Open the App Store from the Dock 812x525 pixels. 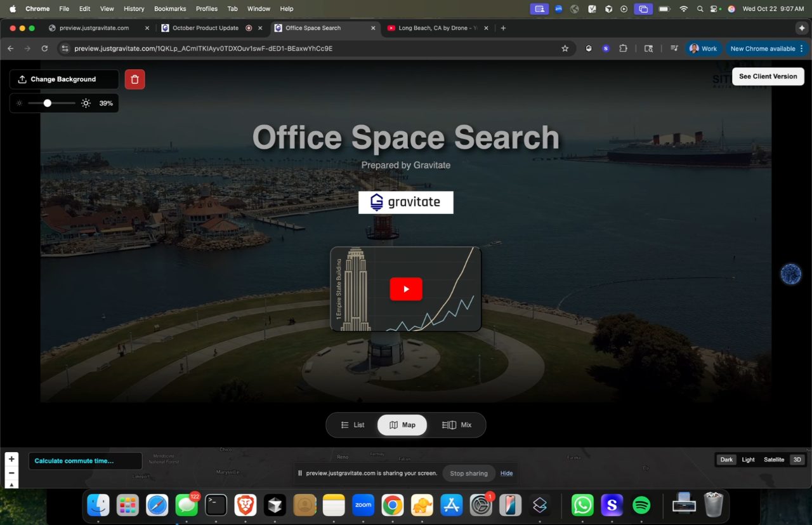452,505
